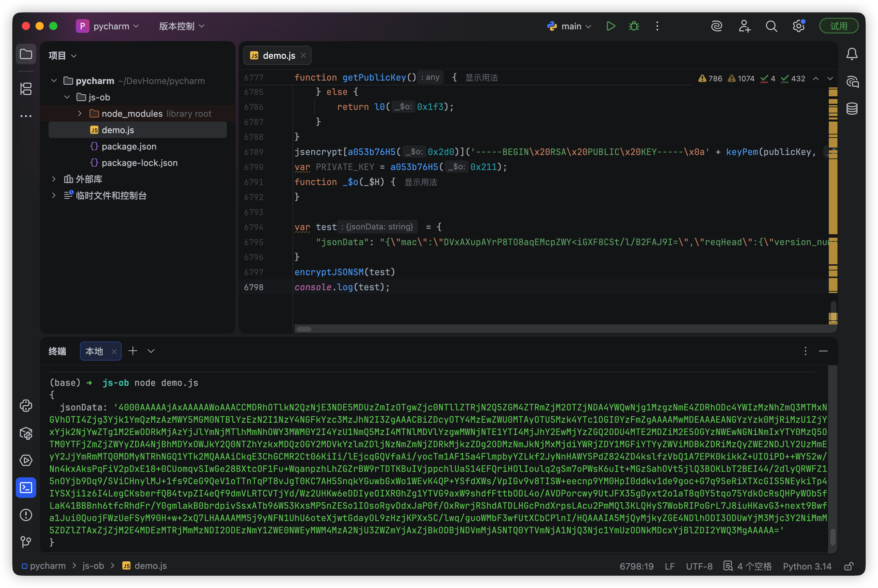Open package.json in the project tree
Viewport: 878px width, 588px height.
click(x=129, y=146)
